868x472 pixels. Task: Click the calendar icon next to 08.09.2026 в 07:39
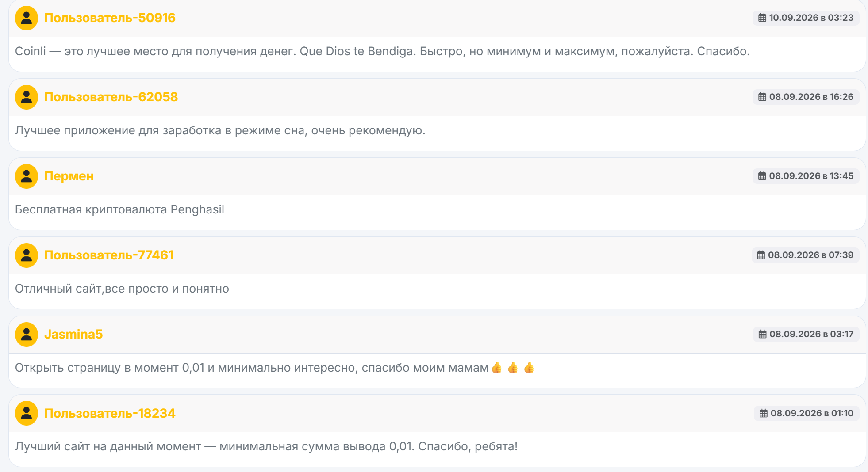pyautogui.click(x=761, y=255)
